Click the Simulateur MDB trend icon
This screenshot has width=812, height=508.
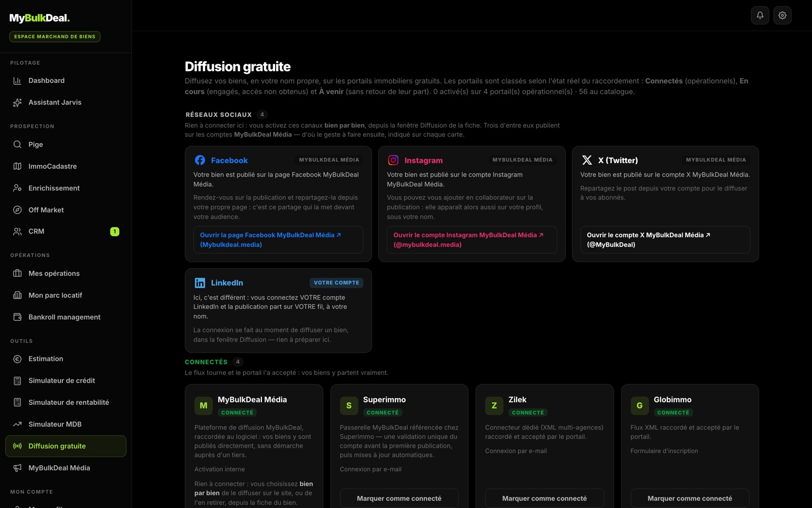pos(17,424)
